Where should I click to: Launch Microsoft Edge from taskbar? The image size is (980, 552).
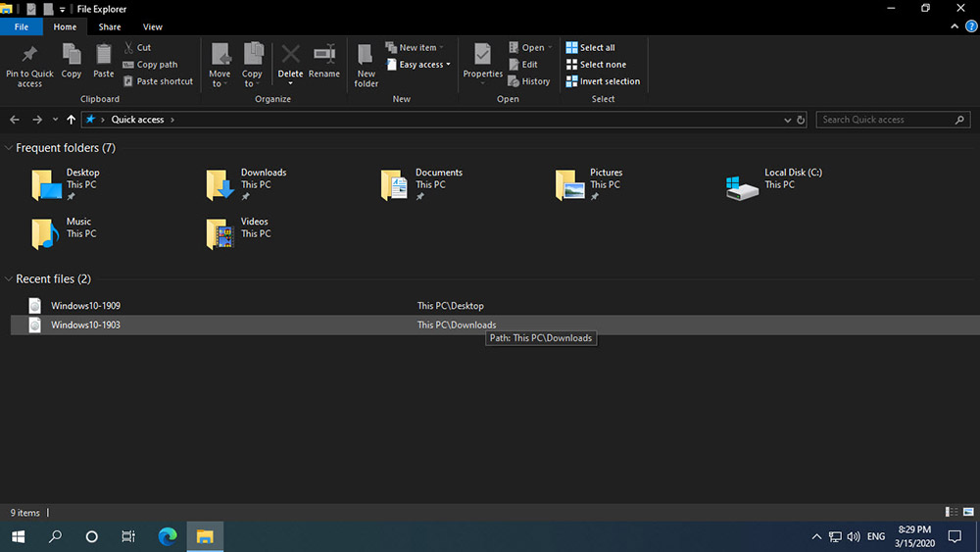tap(168, 536)
